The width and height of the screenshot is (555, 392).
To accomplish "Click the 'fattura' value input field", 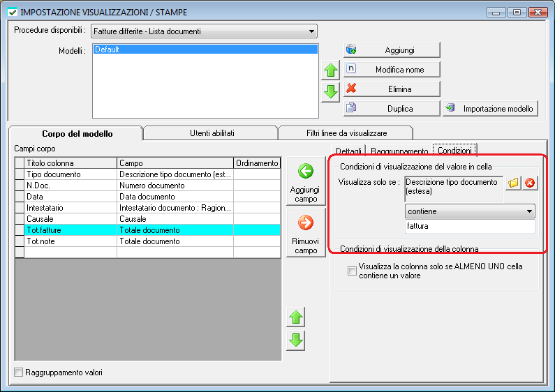I will pyautogui.click(x=470, y=226).
